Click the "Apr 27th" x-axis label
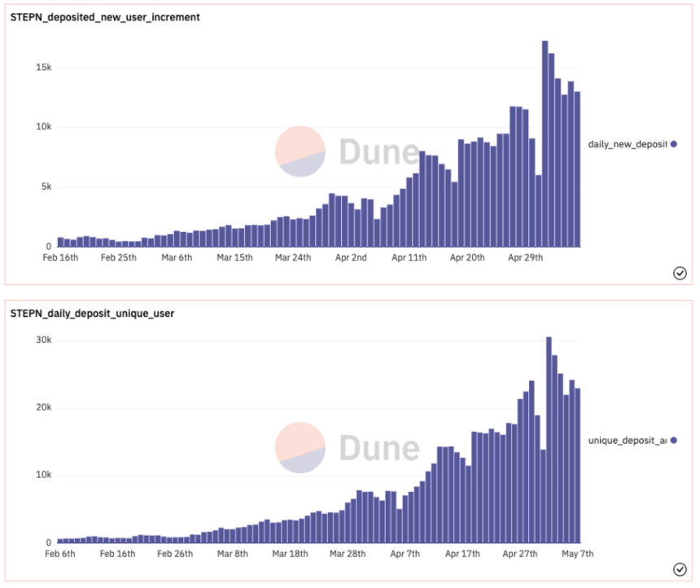This screenshot has height=588, width=700. 520,554
